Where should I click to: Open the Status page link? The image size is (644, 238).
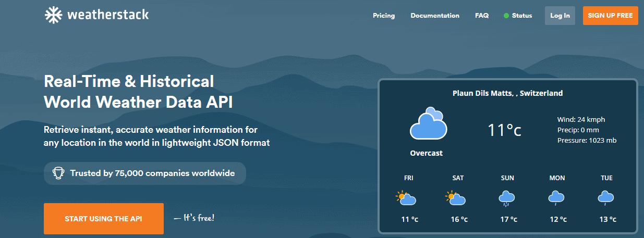[522, 16]
